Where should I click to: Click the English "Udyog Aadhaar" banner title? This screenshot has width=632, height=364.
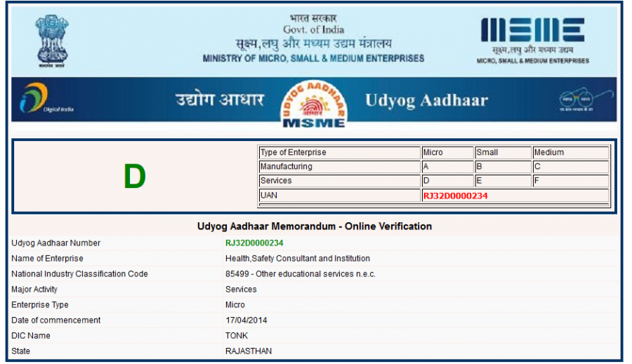[x=426, y=100]
